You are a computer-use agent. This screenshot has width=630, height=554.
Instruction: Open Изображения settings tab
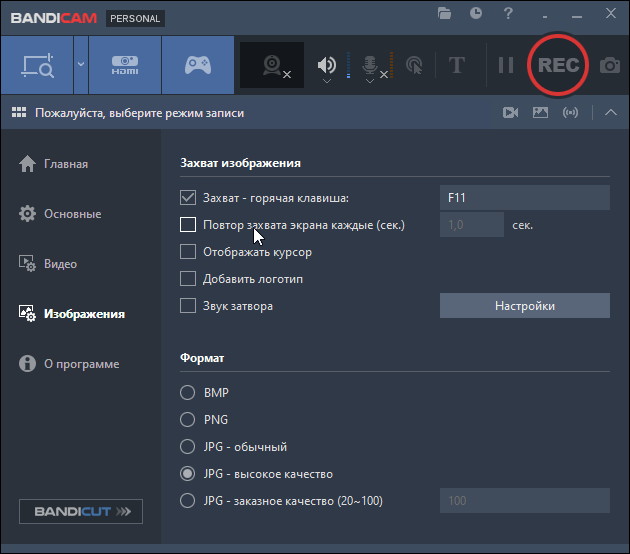tap(72, 314)
